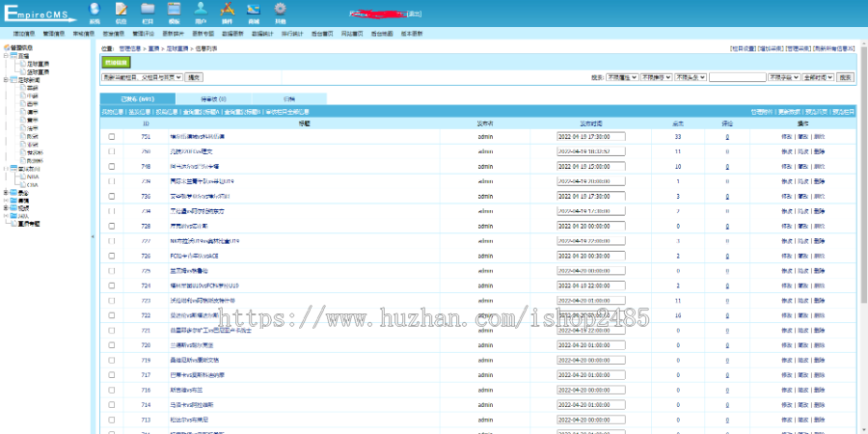This screenshot has height=434, width=868.
Task: Click 修改 for row ID 751
Action: tap(786, 136)
